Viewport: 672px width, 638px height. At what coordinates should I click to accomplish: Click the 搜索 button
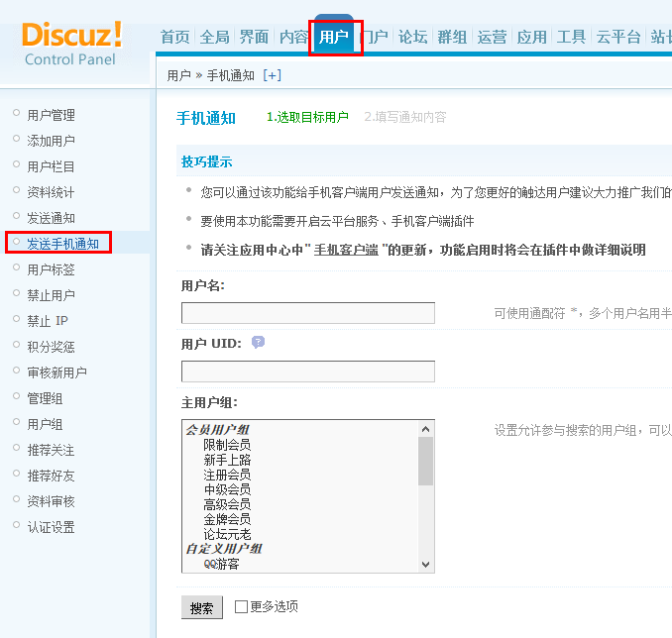coord(202,607)
